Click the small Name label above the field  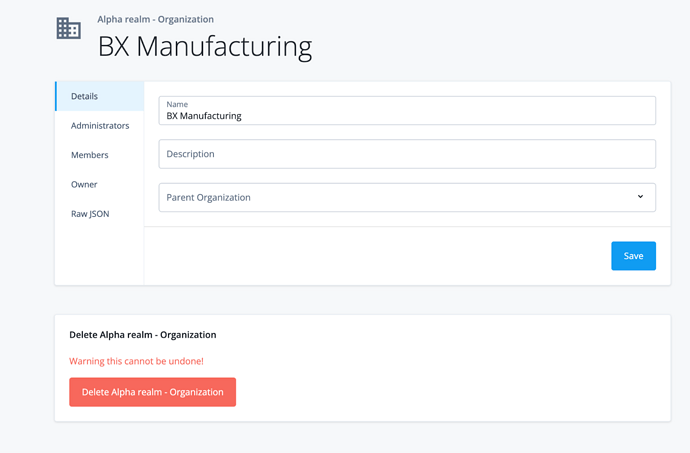click(177, 104)
